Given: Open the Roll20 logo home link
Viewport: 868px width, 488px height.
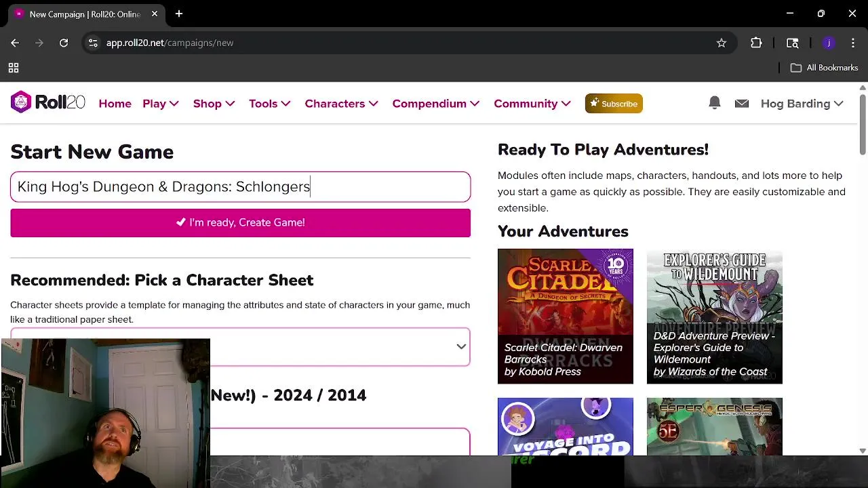Looking at the screenshot, I should pyautogui.click(x=47, y=102).
